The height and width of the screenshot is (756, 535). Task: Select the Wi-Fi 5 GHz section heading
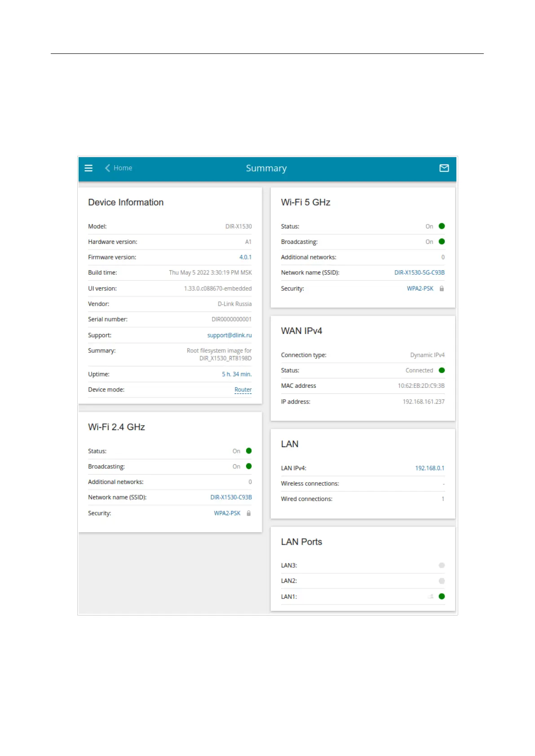[305, 202]
